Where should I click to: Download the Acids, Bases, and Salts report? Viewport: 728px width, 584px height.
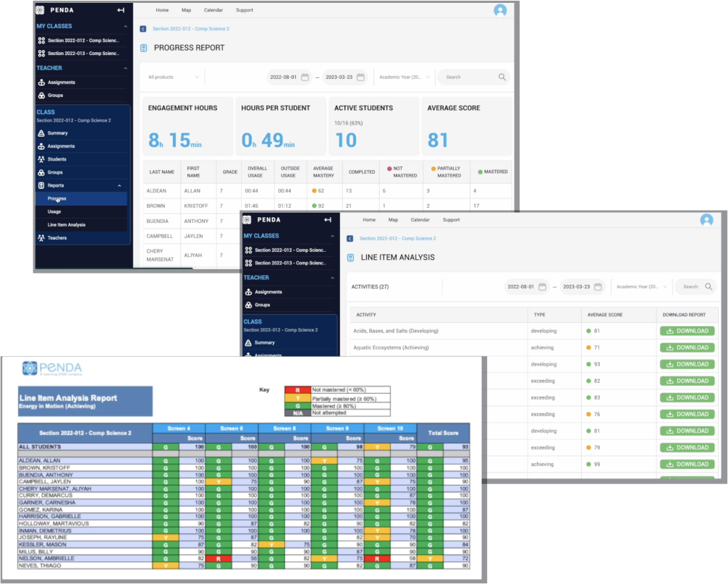pyautogui.click(x=687, y=331)
